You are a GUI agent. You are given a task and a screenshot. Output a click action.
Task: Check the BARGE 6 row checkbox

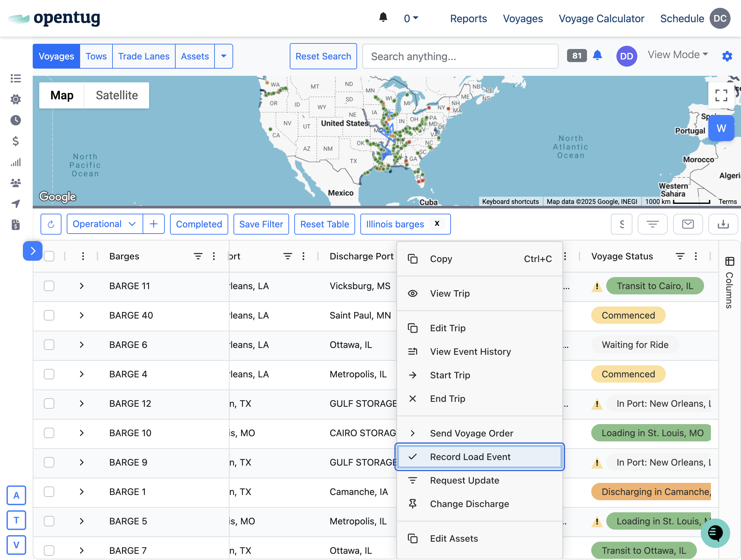click(x=49, y=345)
